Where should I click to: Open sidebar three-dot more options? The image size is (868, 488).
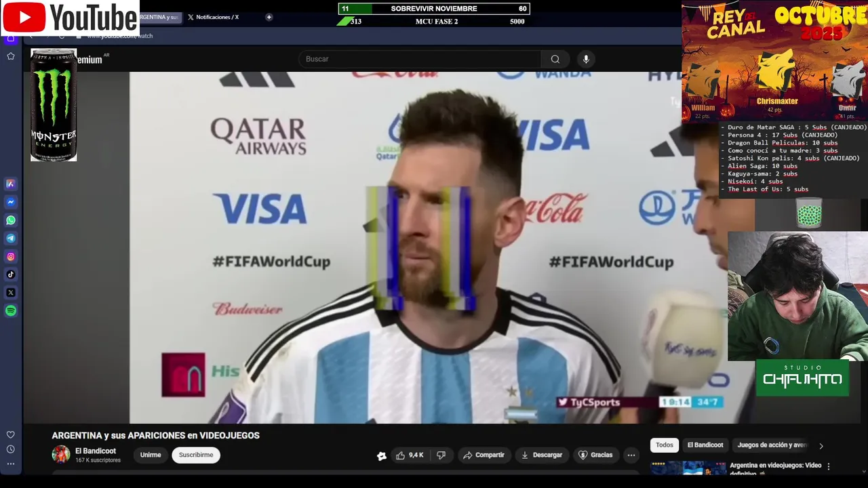click(x=11, y=464)
